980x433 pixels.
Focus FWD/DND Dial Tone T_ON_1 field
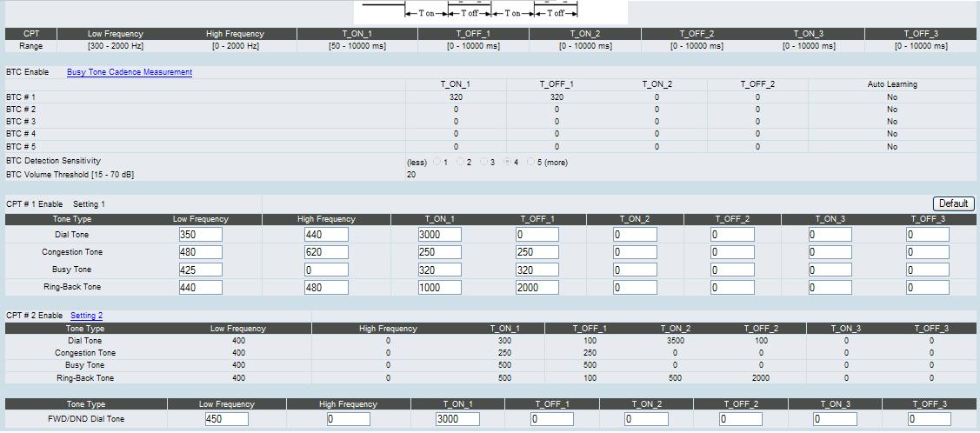tap(457, 419)
